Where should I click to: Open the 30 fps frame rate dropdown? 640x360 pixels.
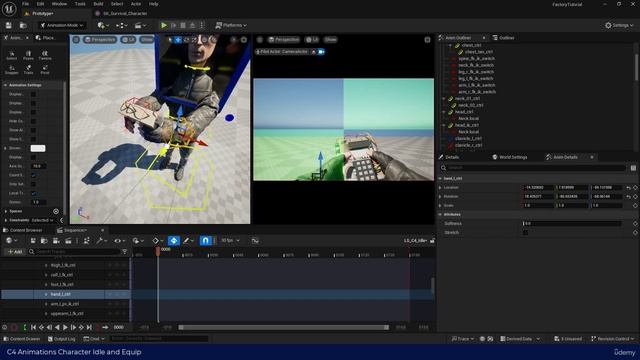[x=230, y=241]
